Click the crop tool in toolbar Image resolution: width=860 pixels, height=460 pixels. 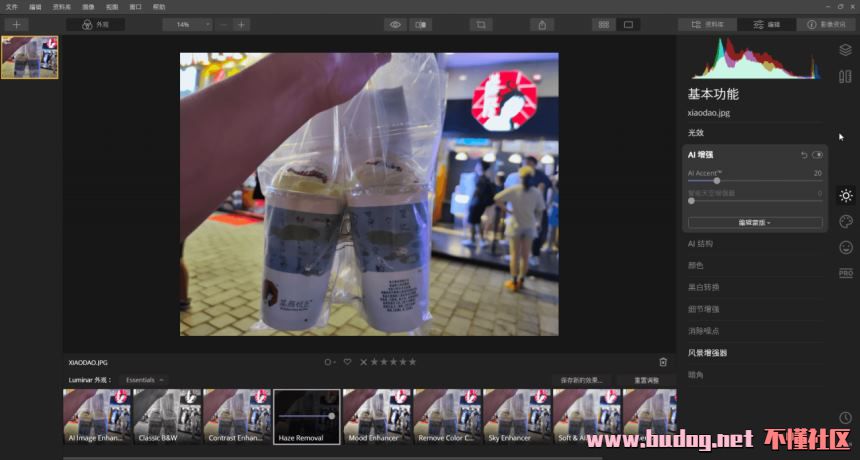point(481,24)
